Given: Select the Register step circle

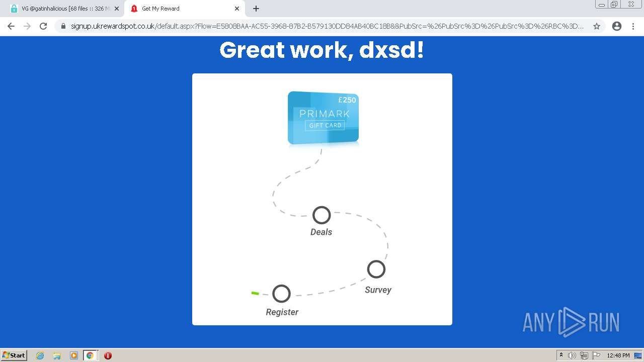Looking at the screenshot, I should pos(282,294).
